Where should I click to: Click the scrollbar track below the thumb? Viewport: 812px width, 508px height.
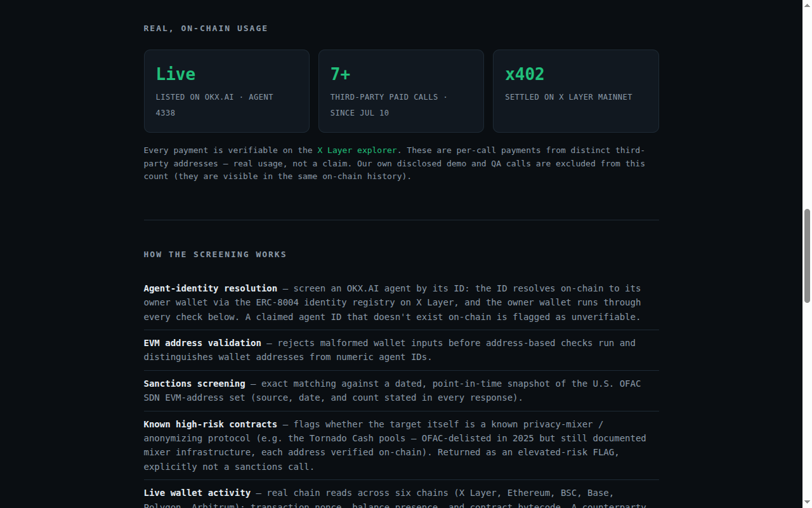[807, 406]
